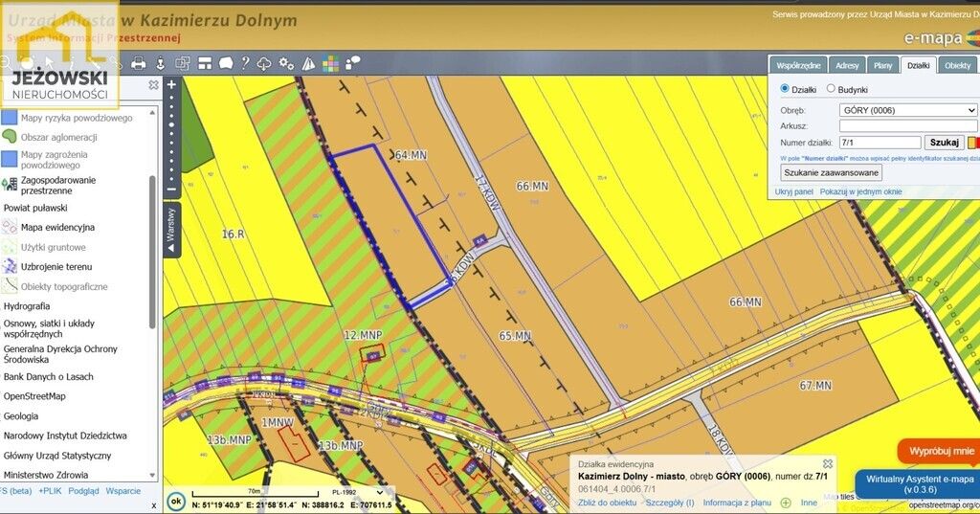Open Szukanie zaawansowane advanced search

tap(832, 172)
